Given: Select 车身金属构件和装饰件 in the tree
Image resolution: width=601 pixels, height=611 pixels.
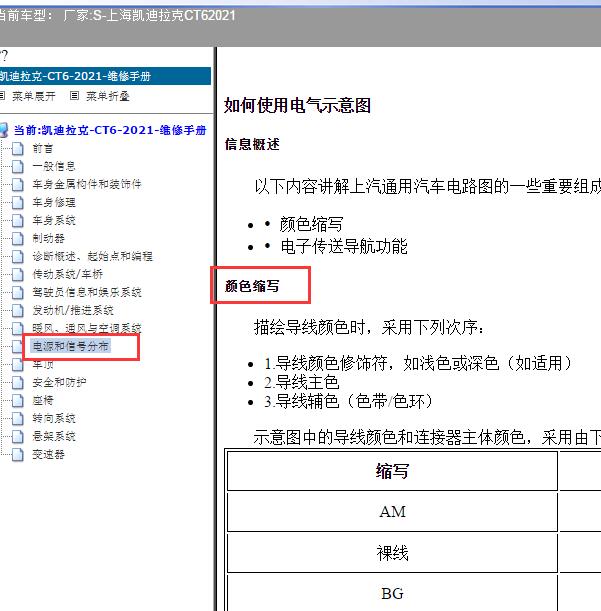Looking at the screenshot, I should point(87,184).
